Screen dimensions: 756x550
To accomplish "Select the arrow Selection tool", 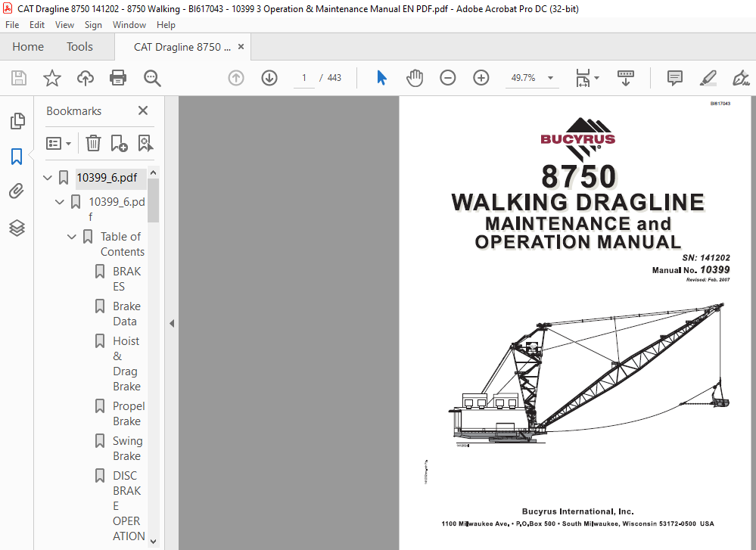I will (x=382, y=78).
